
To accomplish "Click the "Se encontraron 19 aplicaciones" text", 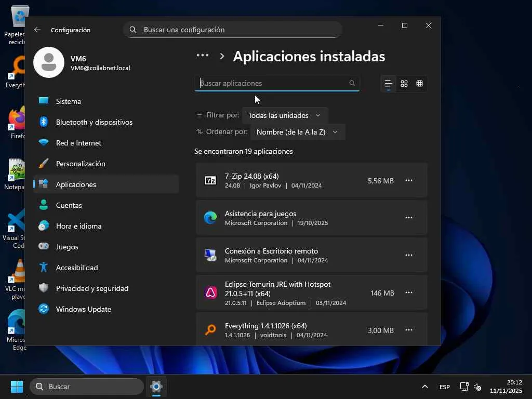I will point(243,151).
